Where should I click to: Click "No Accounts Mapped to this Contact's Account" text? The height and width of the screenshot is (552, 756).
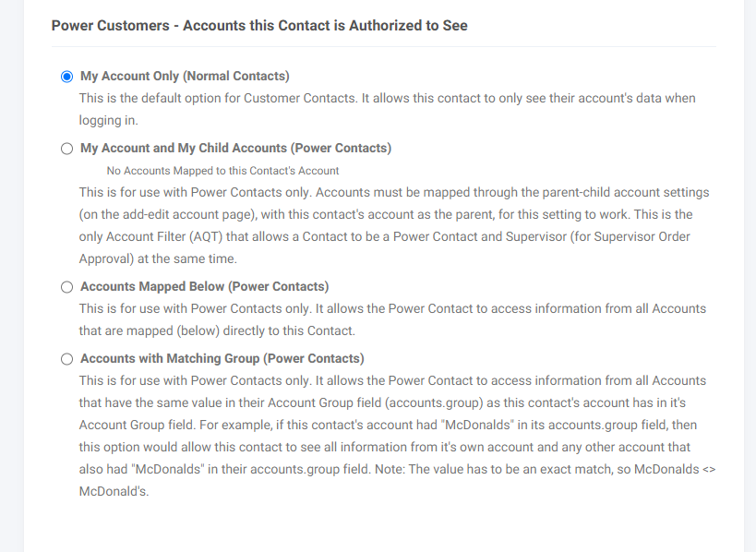tap(222, 171)
